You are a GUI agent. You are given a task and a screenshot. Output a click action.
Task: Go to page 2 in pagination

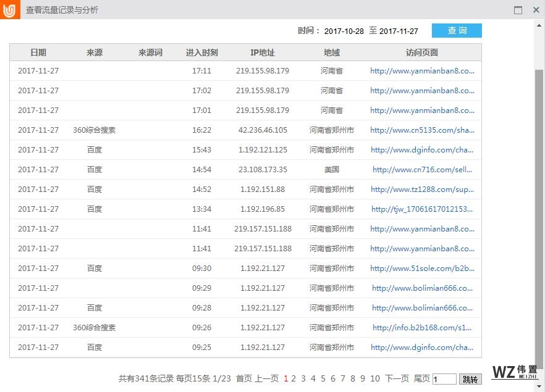click(294, 378)
